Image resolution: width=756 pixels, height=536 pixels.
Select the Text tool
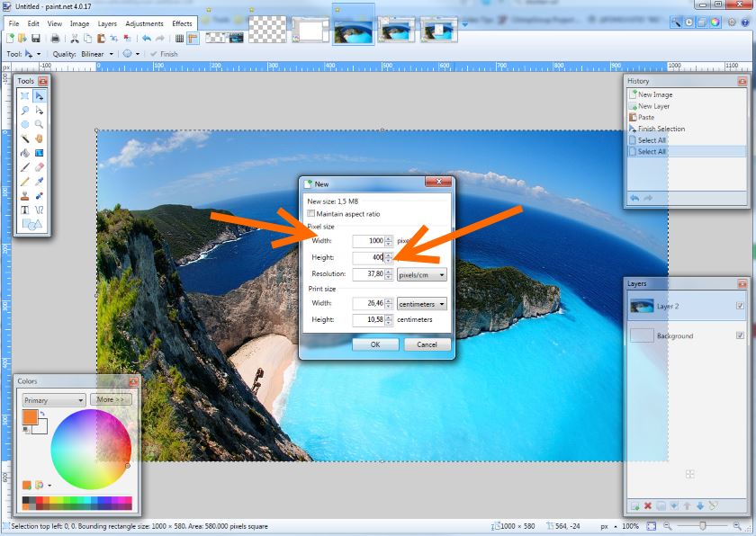tap(25, 209)
